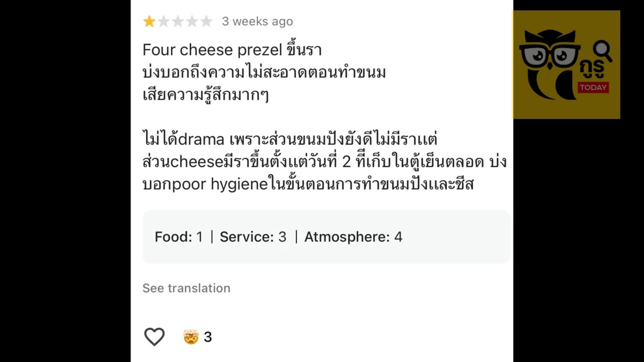Click the mind-blown emoji reaction

[191, 337]
